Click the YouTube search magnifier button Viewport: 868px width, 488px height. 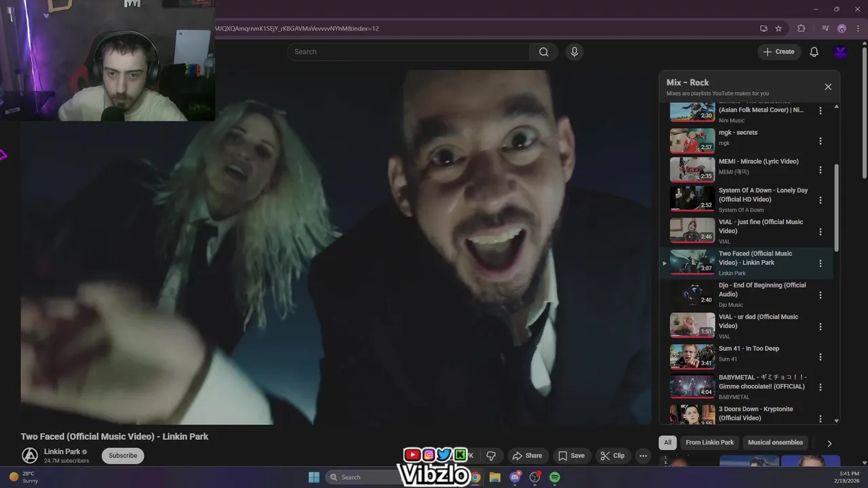pyautogui.click(x=544, y=52)
